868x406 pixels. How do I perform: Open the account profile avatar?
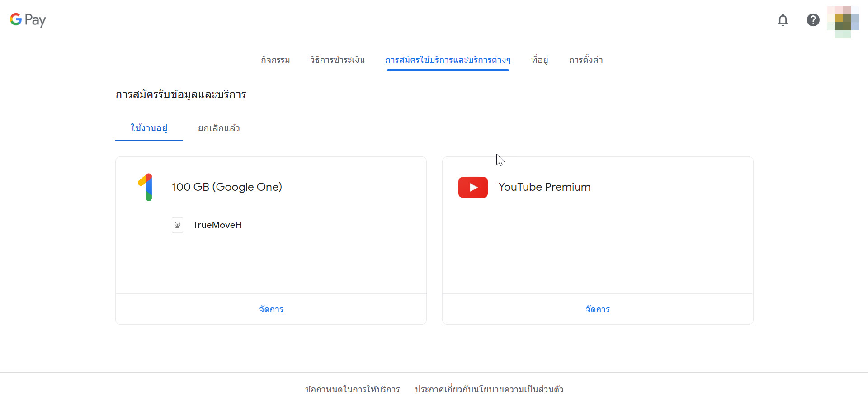[843, 22]
